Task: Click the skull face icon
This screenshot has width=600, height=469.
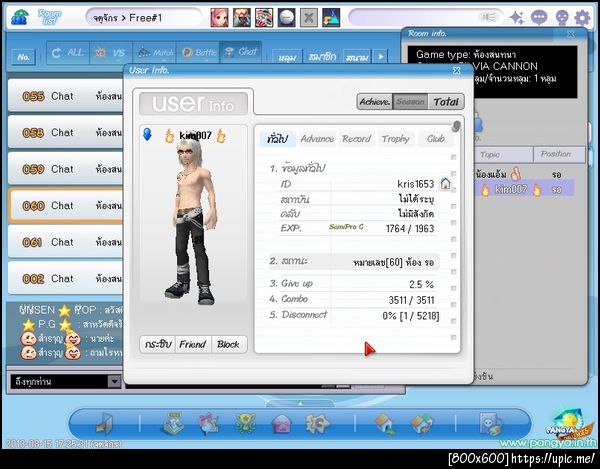Action: [561, 18]
